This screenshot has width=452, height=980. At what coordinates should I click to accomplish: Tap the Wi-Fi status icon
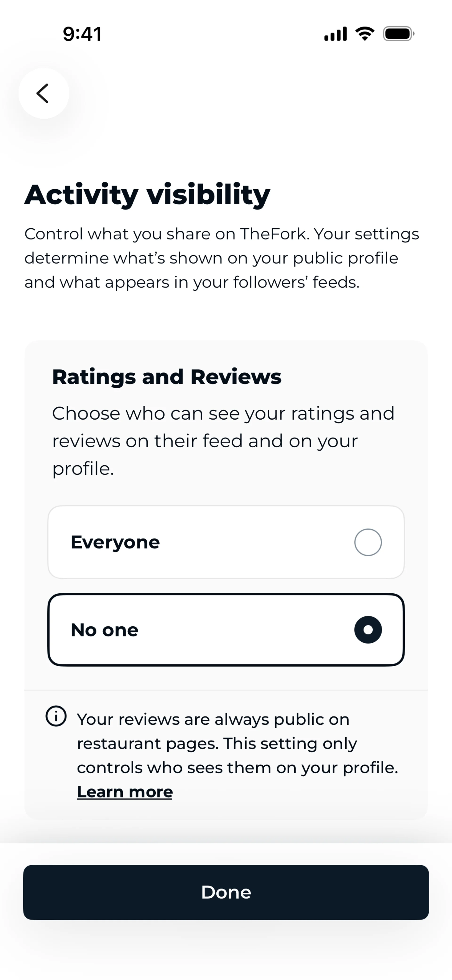[x=364, y=34]
